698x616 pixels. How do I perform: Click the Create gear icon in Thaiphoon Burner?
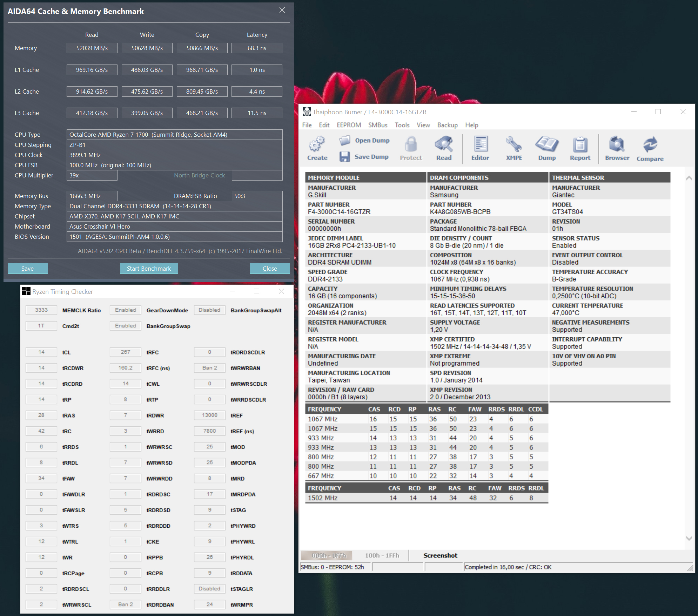pos(317,144)
